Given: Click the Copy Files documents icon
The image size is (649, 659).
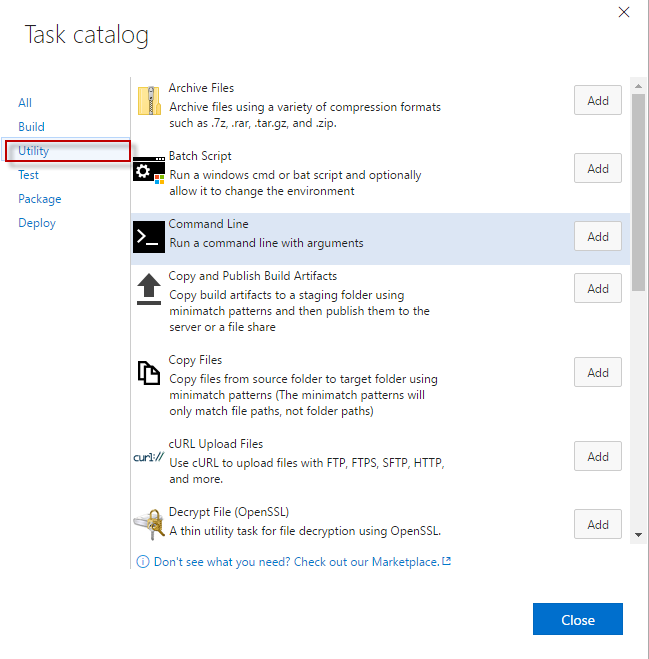Looking at the screenshot, I should [x=149, y=373].
